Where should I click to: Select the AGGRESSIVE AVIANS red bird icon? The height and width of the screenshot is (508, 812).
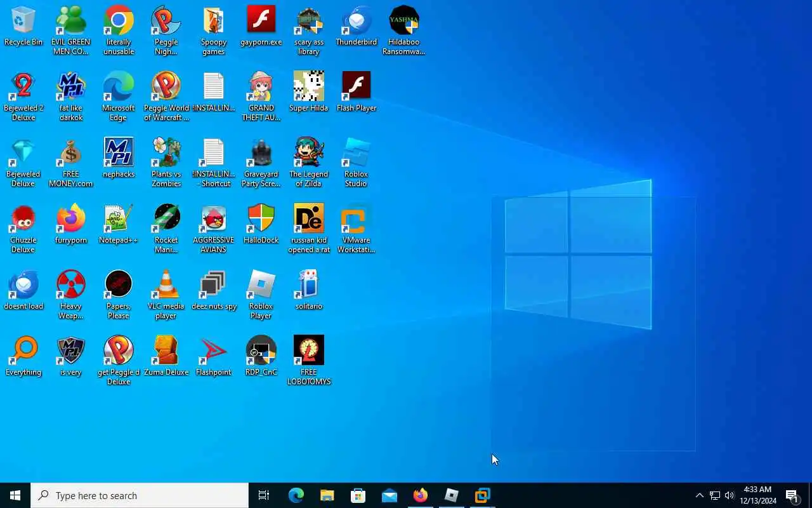click(214, 229)
